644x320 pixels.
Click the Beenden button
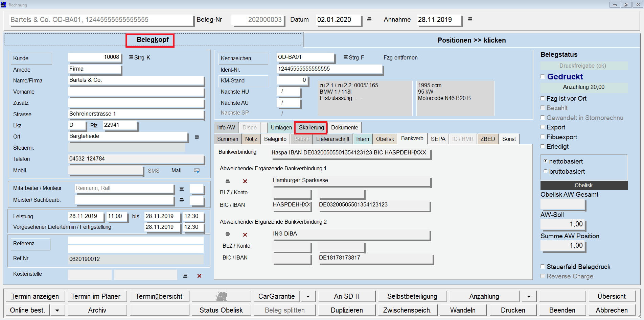click(x=562, y=310)
